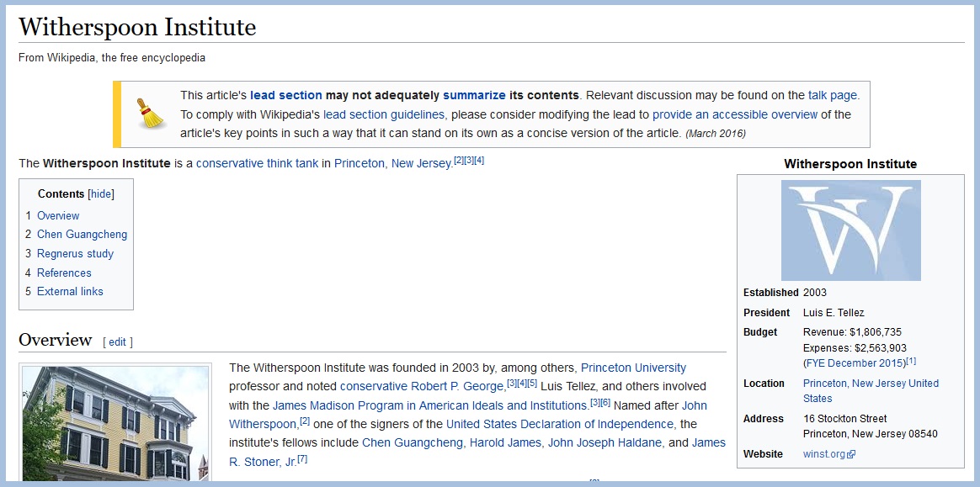Open the 'New Jersey' link in the lead sentence
This screenshot has height=487, width=980.
[x=421, y=163]
